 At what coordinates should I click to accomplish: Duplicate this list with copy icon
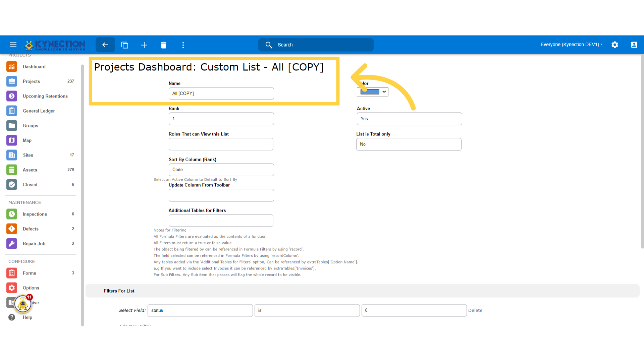pyautogui.click(x=125, y=45)
